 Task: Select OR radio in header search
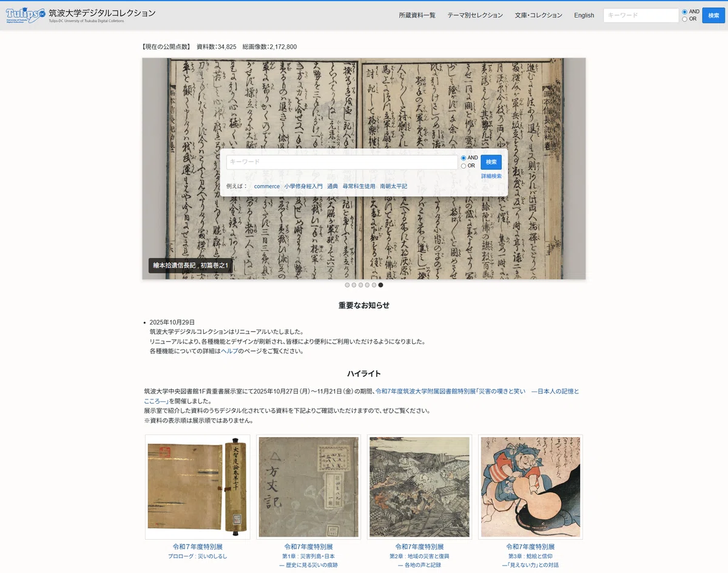[685, 19]
